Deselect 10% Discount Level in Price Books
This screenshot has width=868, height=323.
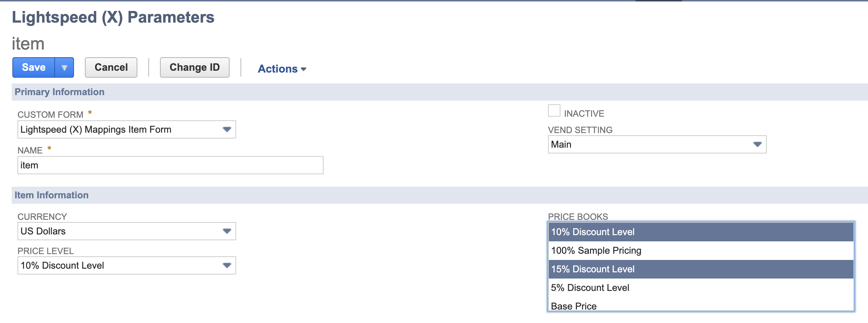point(619,232)
